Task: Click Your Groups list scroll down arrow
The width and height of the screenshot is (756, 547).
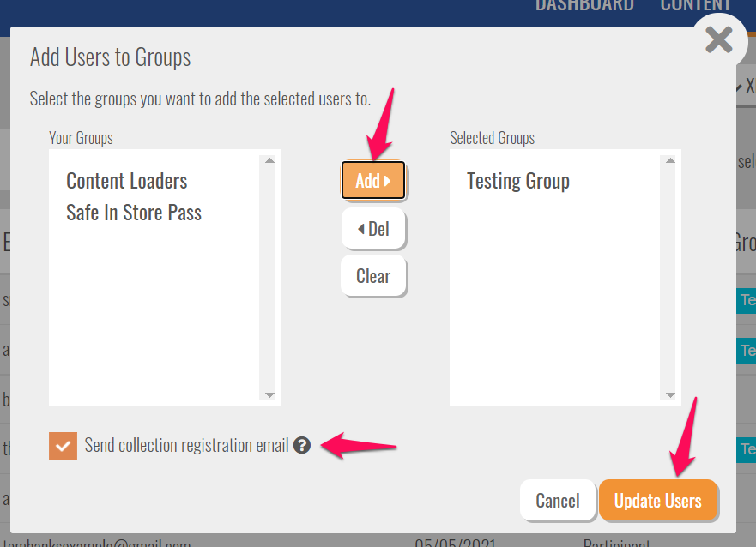Action: pyautogui.click(x=269, y=395)
